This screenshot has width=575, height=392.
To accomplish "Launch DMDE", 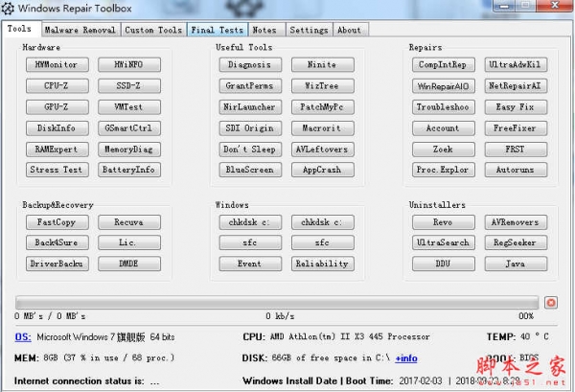I will 129,264.
